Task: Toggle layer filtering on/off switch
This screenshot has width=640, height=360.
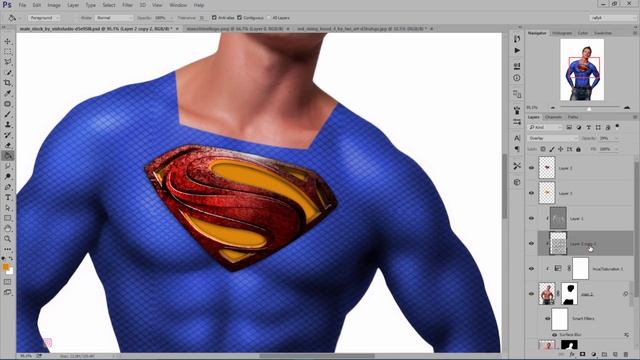Action: 617,127
